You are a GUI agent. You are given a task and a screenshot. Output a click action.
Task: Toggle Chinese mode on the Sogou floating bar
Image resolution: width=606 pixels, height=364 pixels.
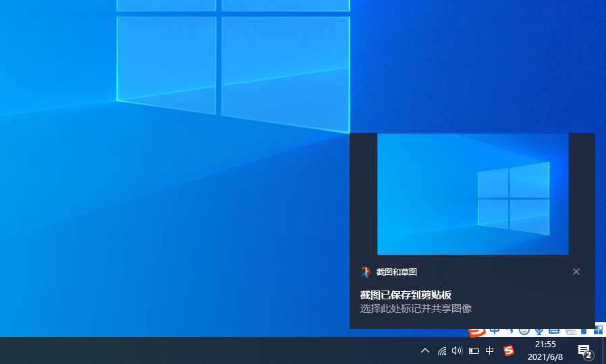[495, 331]
